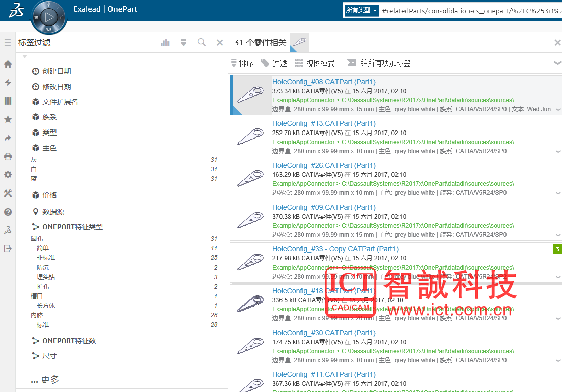Click the lightning bolt sidebar icon

coord(8,82)
